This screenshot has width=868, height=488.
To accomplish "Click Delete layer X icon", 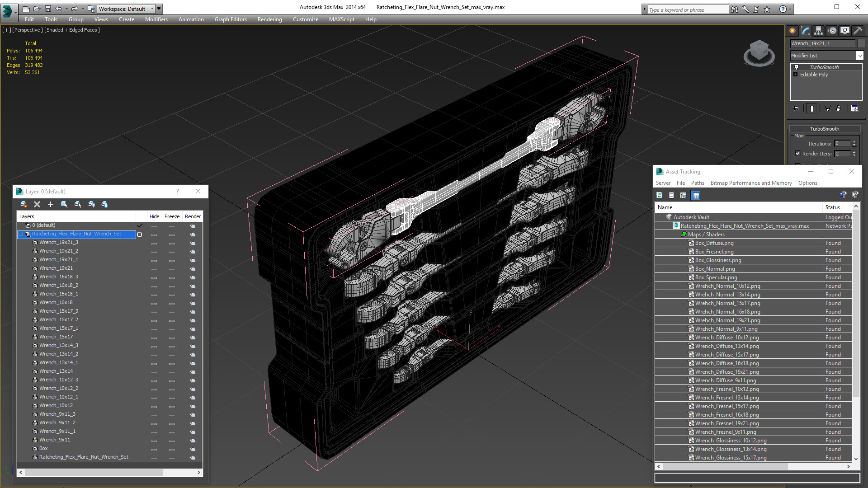I will pyautogui.click(x=37, y=204).
